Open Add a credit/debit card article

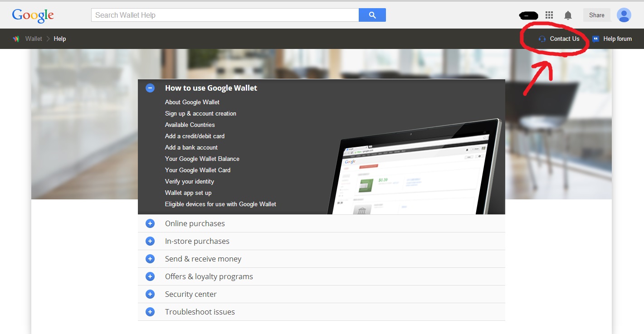[x=195, y=136]
